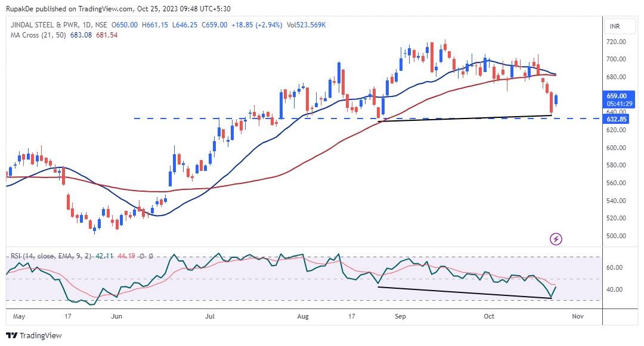Click the Aug label on time axis
This screenshot has height=346, width=644.
click(303, 316)
